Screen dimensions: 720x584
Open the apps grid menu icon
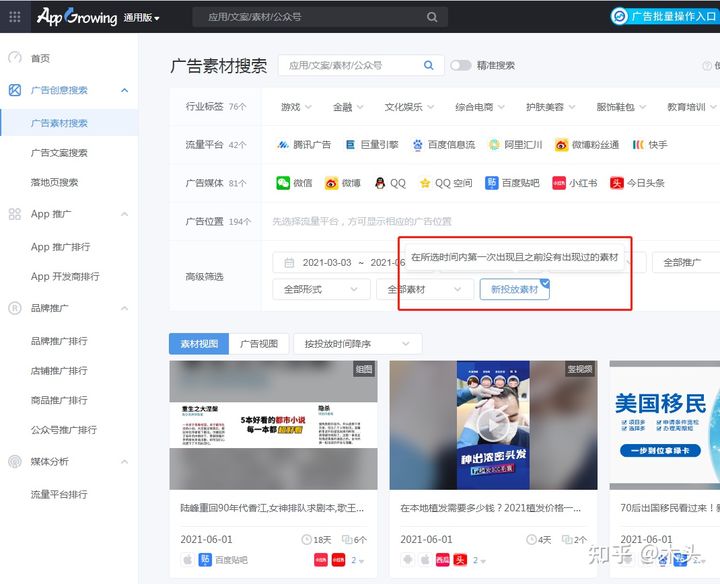click(15, 17)
